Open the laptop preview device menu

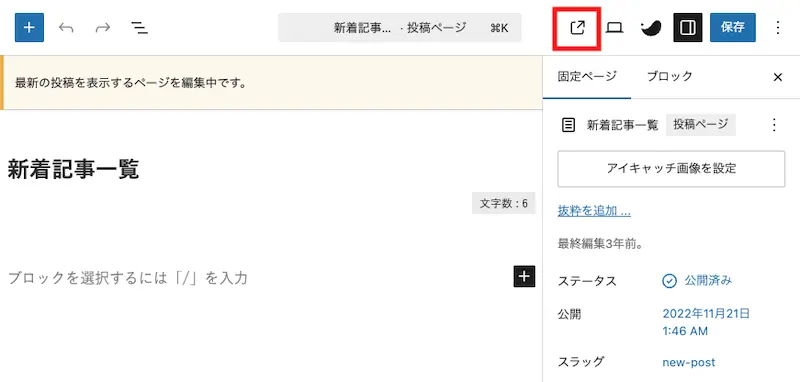coord(614,28)
